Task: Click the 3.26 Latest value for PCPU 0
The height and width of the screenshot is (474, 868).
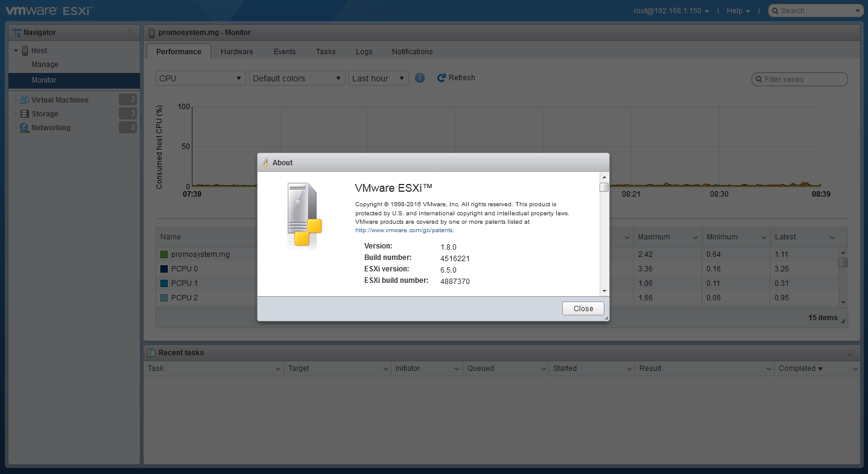Action: pyautogui.click(x=782, y=269)
